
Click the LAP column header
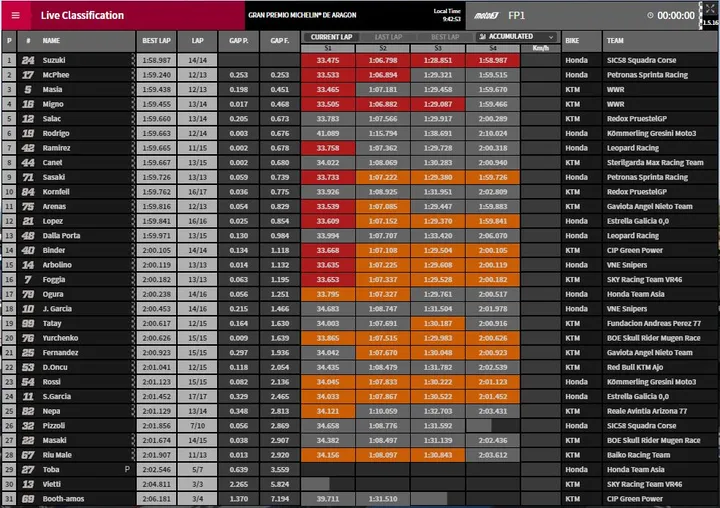click(197, 41)
